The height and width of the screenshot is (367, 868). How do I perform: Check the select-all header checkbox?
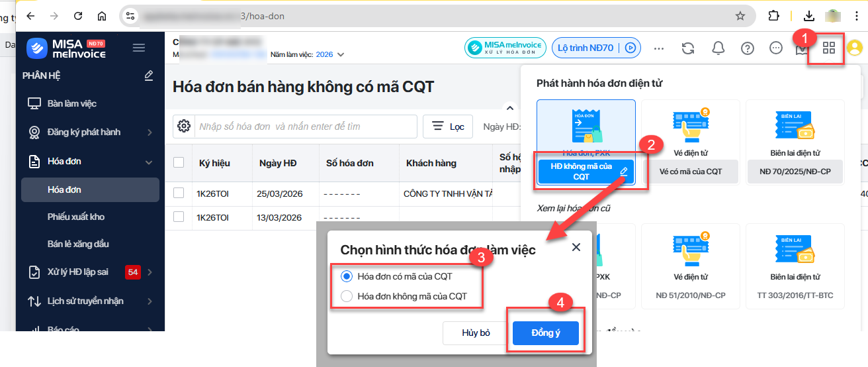[x=178, y=163]
